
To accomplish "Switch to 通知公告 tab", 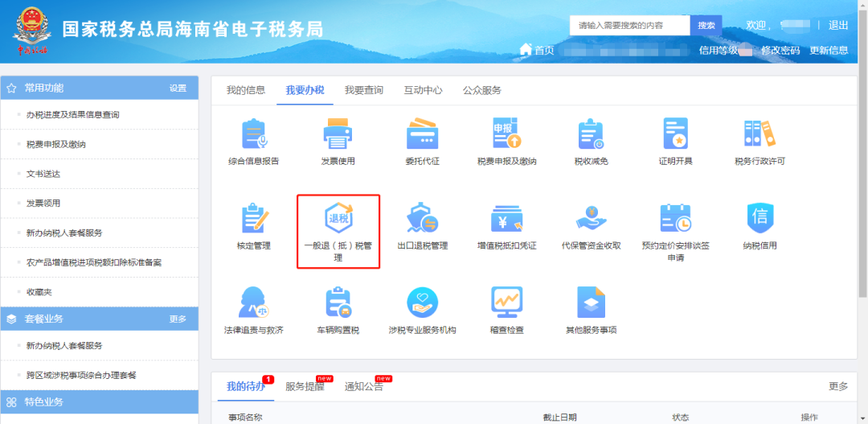I will 364,386.
